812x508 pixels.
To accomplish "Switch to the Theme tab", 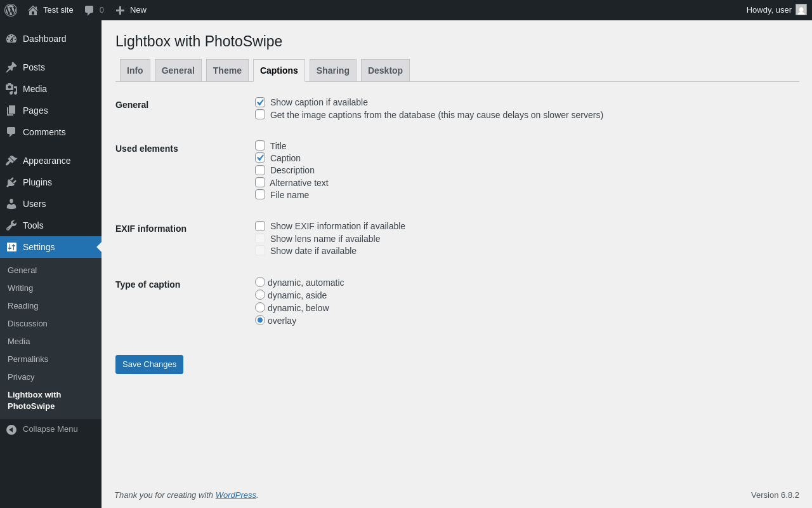I will 227,70.
